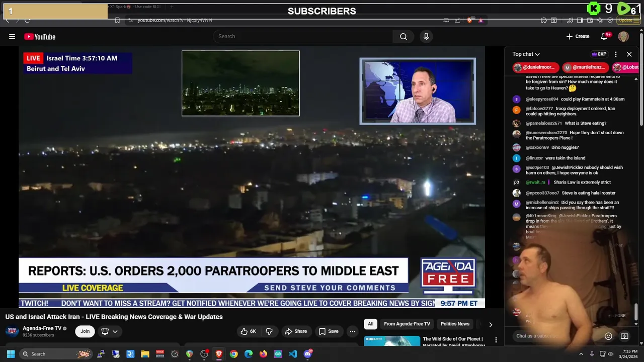The width and height of the screenshot is (644, 362).
Task: Open the Agenda-Free TV channel name
Action: 42,328
